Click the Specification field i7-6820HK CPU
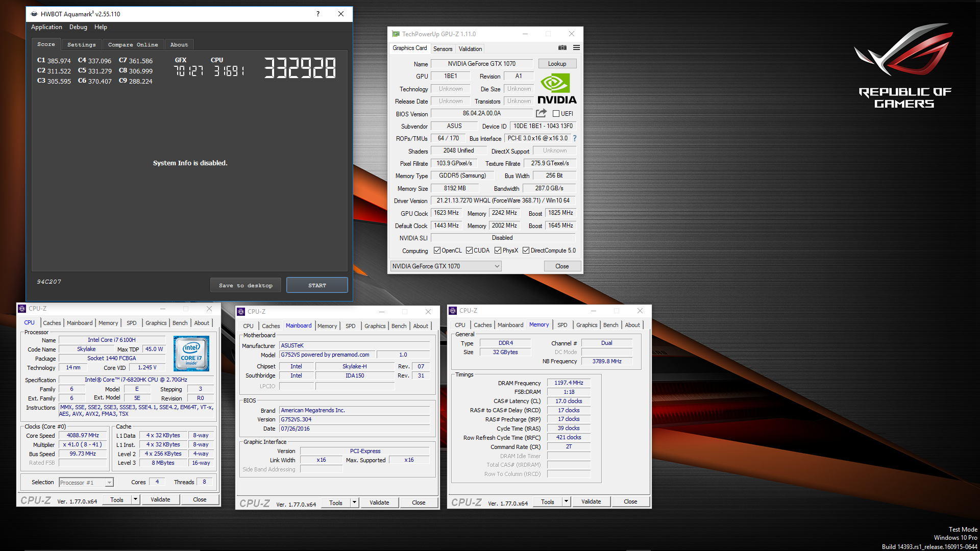 [x=136, y=380]
